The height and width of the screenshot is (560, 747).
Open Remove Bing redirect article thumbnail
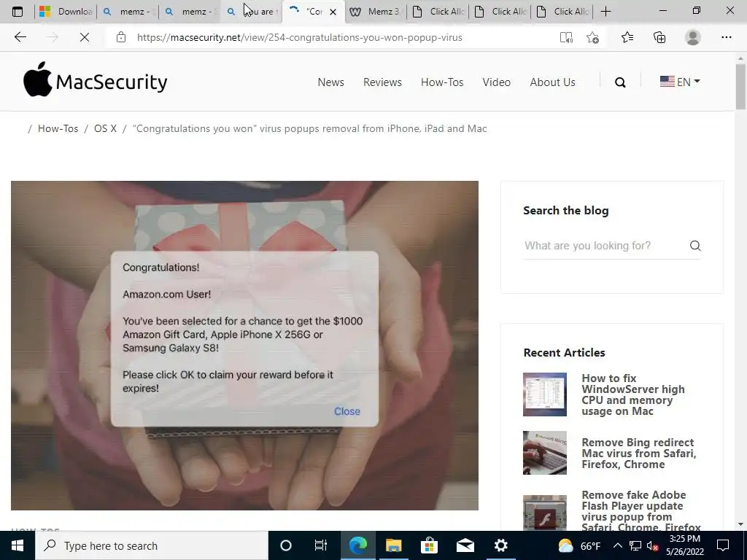544,453
